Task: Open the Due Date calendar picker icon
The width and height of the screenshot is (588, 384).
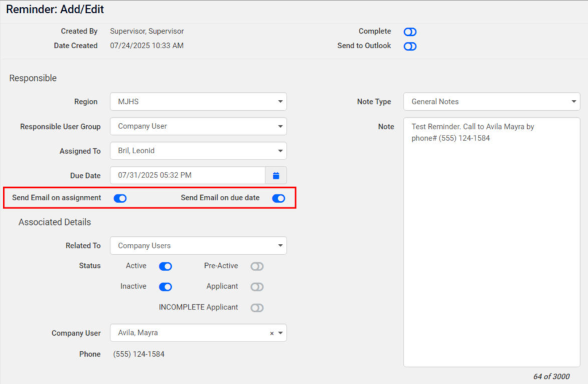Action: point(276,176)
